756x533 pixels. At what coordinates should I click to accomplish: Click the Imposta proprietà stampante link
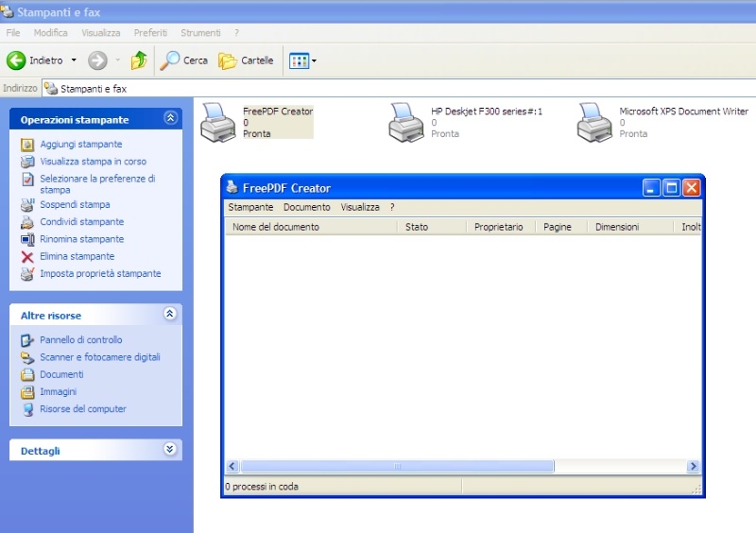click(x=100, y=274)
